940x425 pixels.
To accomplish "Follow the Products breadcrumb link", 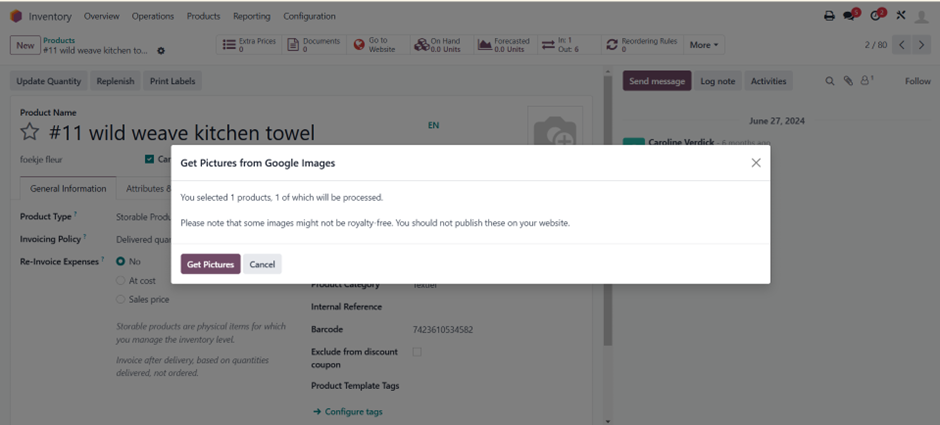I will 59,40.
